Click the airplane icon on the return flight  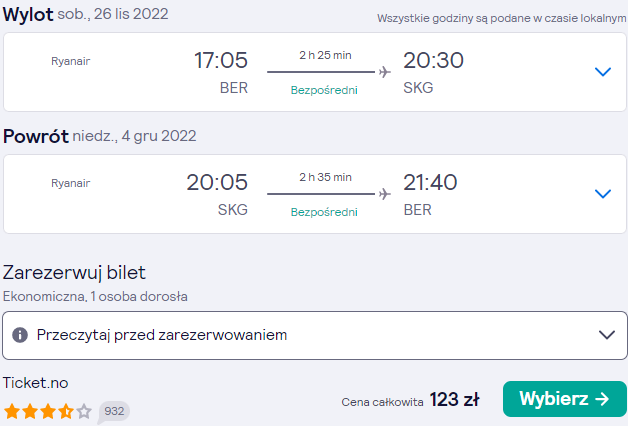[384, 194]
